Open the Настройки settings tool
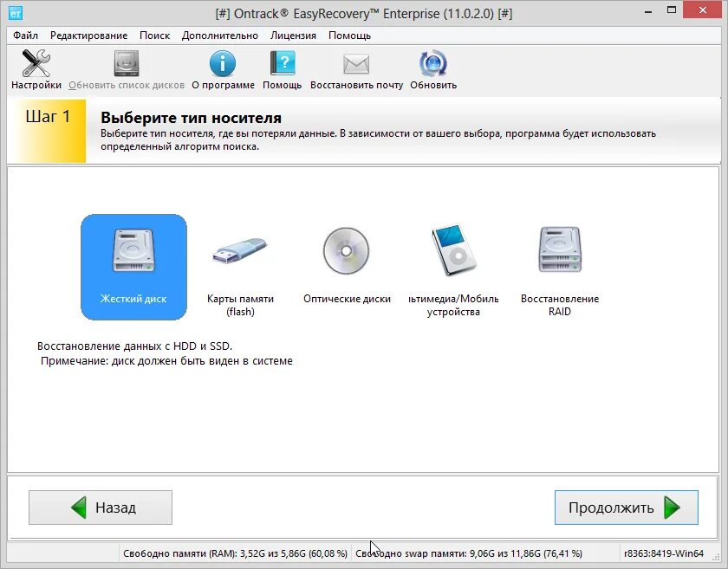This screenshot has width=728, height=569. (36, 69)
